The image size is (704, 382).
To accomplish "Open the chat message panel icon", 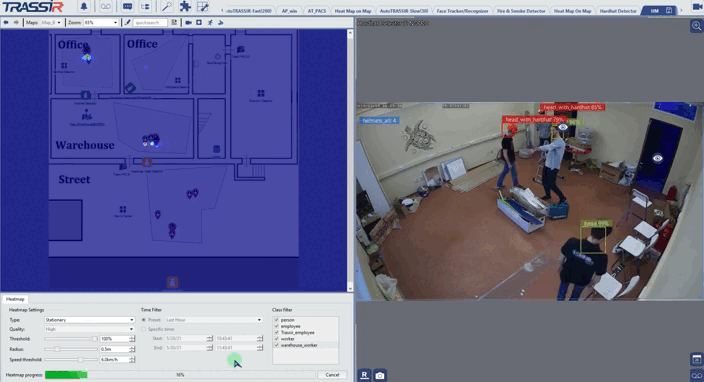I will click(128, 6).
